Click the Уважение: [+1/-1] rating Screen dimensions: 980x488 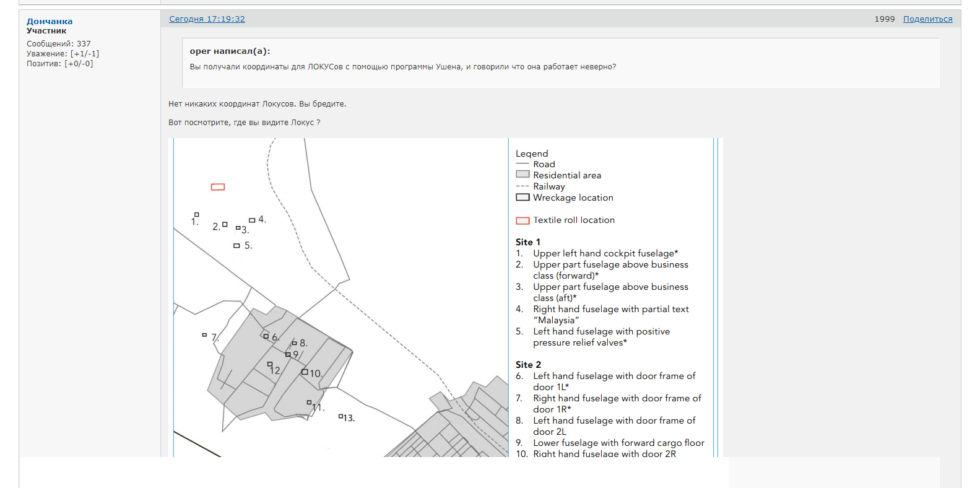(x=63, y=54)
